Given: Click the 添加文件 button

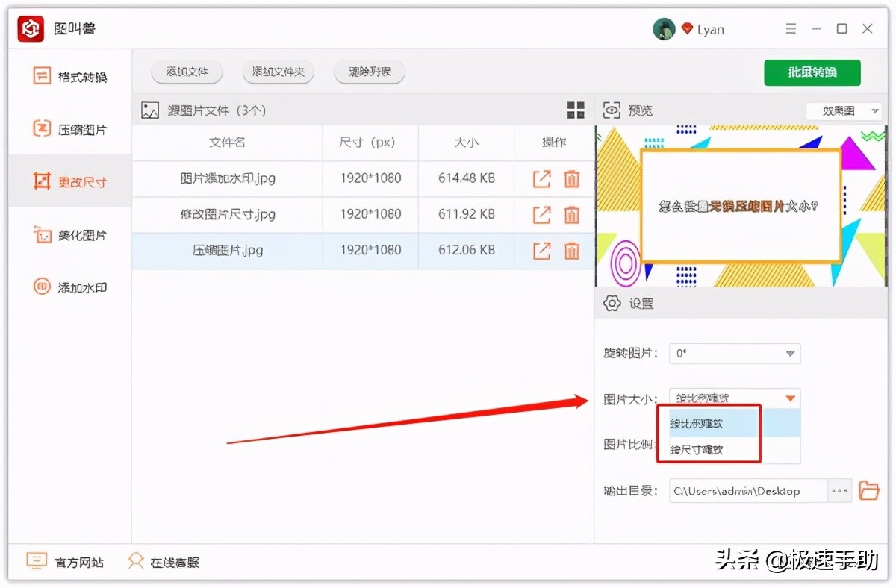Looking at the screenshot, I should [187, 72].
